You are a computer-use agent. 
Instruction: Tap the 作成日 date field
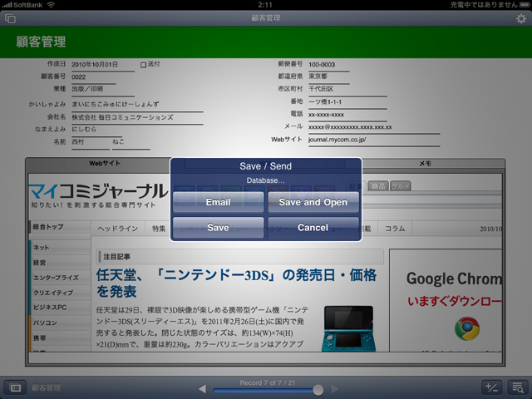pyautogui.click(x=103, y=65)
